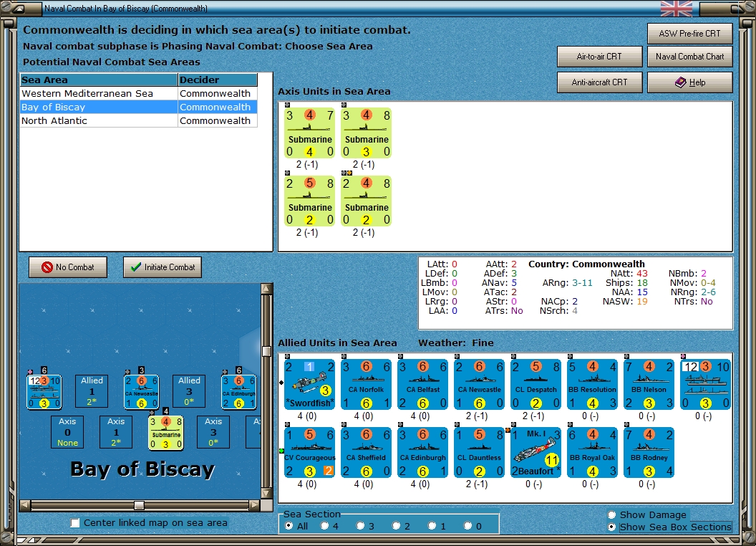Image resolution: width=756 pixels, height=546 pixels.
Task: Click the Sea Area column header
Action: (x=99, y=80)
